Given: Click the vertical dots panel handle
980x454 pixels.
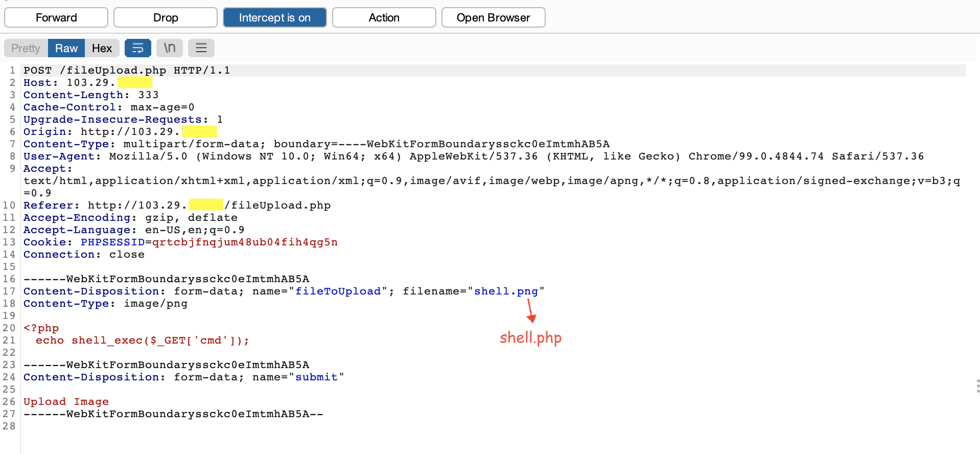Looking at the screenshot, I should (x=977, y=386).
